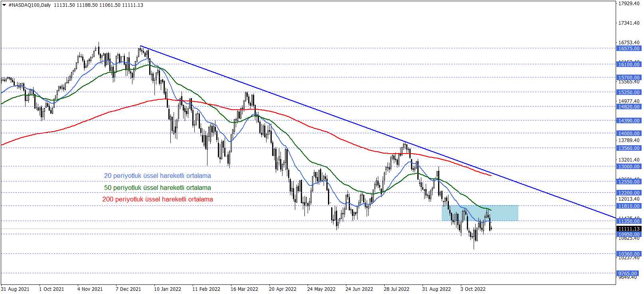
Task: Click the 50 periyotluk üssel hareketli ortalama label
Action: [158, 188]
